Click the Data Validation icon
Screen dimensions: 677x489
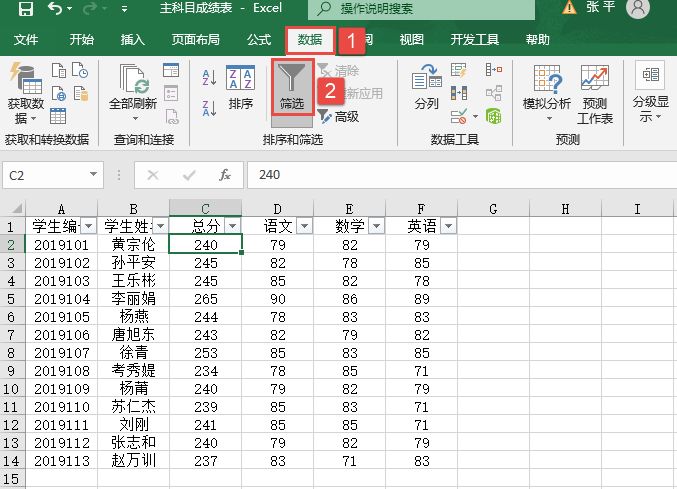(x=459, y=117)
